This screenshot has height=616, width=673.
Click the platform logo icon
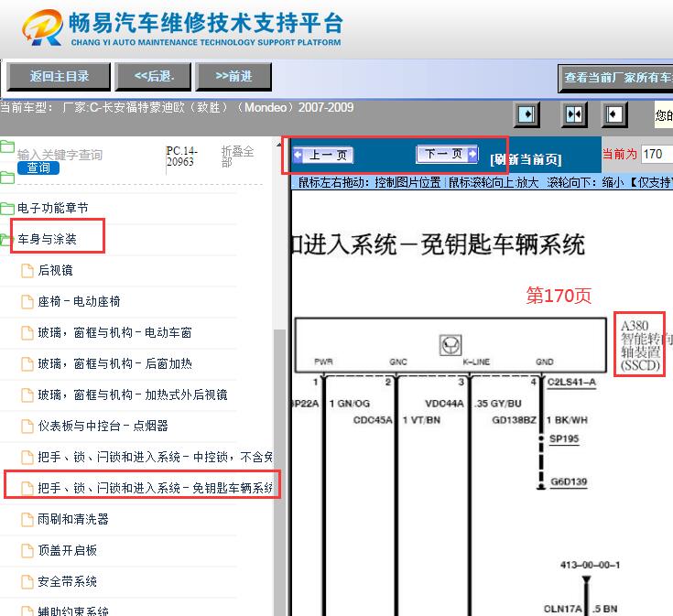click(42, 27)
